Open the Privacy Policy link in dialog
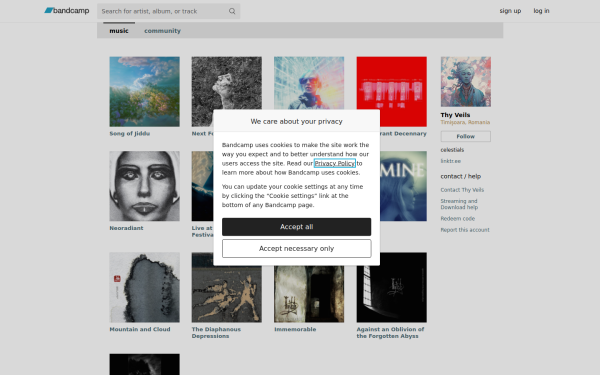 (x=335, y=163)
